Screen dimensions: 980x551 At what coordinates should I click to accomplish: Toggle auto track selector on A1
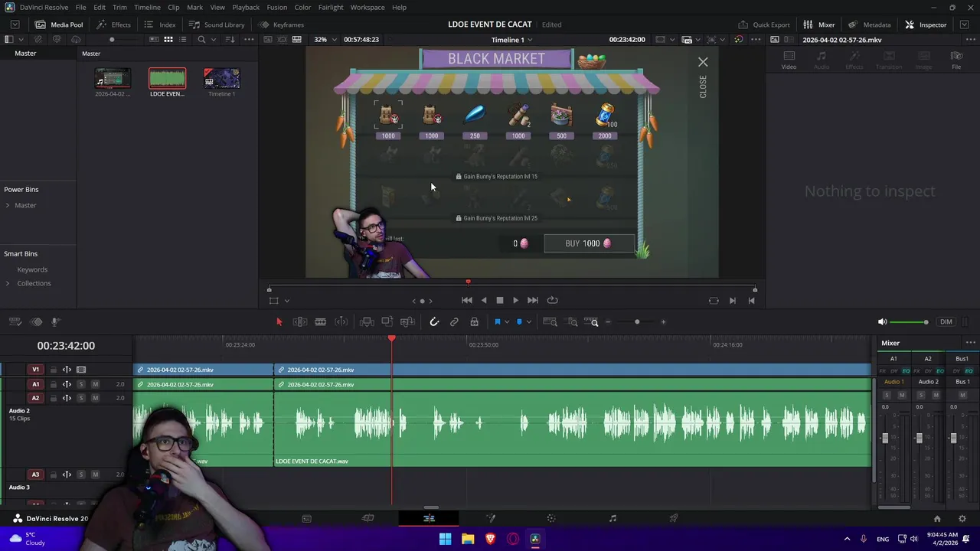point(67,384)
